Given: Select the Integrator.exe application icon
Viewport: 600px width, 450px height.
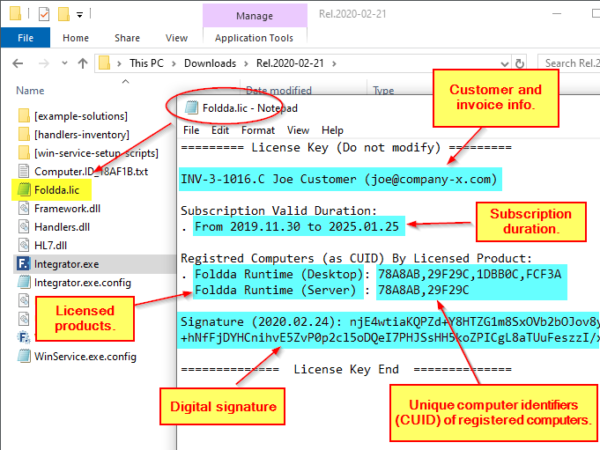Looking at the screenshot, I should 23,264.
